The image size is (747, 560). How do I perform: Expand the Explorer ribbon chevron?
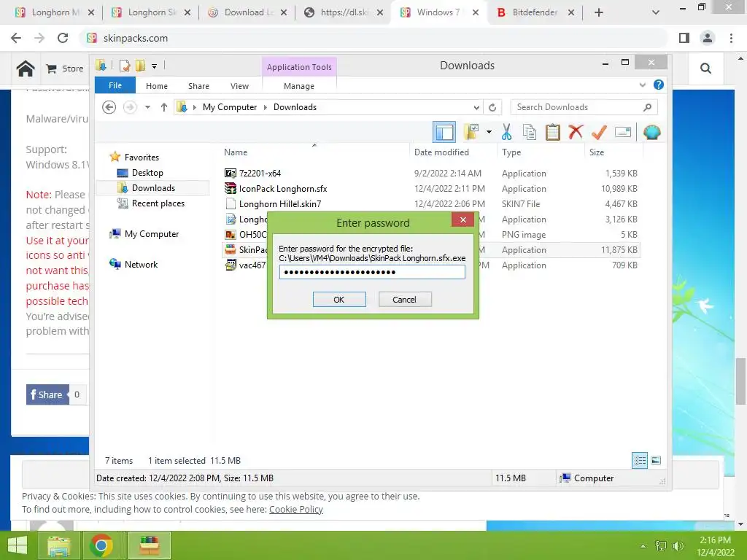point(642,85)
